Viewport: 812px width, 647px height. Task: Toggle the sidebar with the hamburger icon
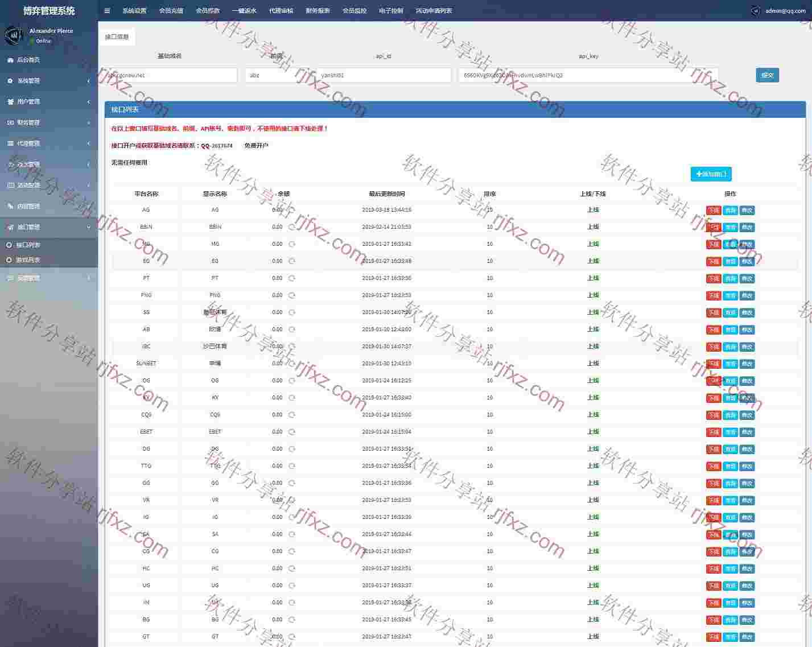tap(107, 10)
